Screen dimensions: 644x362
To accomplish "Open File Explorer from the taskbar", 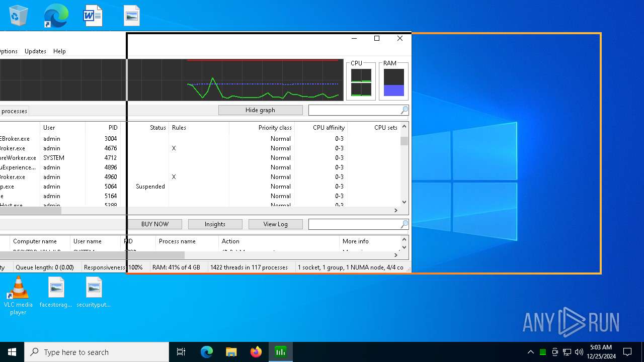I will 231,352.
